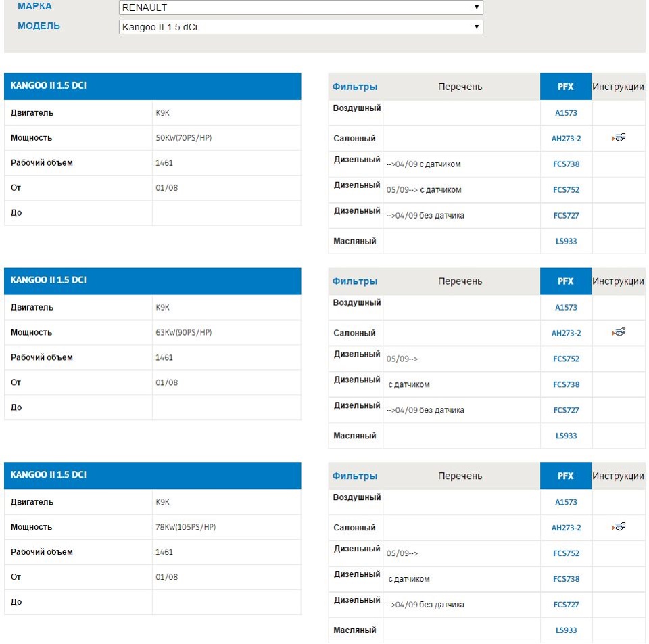Click FCS727 link in 105PS filter table
Image resolution: width=649 pixels, height=644 pixels.
coord(566,605)
